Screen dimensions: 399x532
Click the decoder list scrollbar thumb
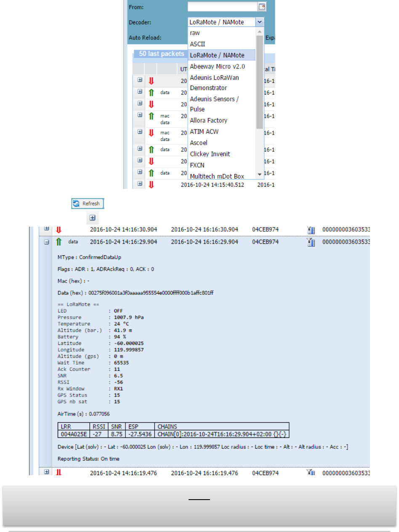[x=260, y=81]
